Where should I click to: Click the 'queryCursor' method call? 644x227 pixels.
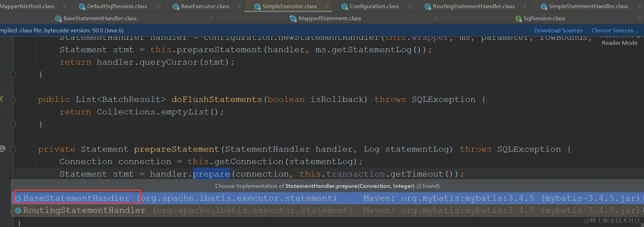(169, 62)
